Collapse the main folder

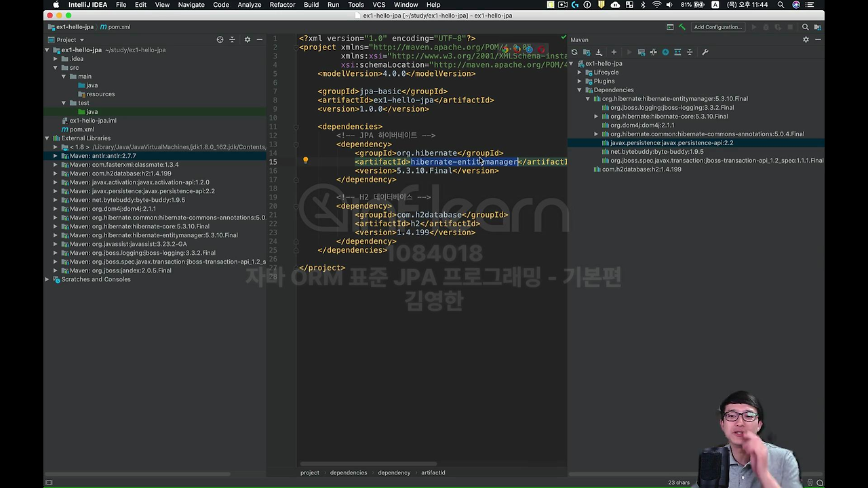coord(64,77)
